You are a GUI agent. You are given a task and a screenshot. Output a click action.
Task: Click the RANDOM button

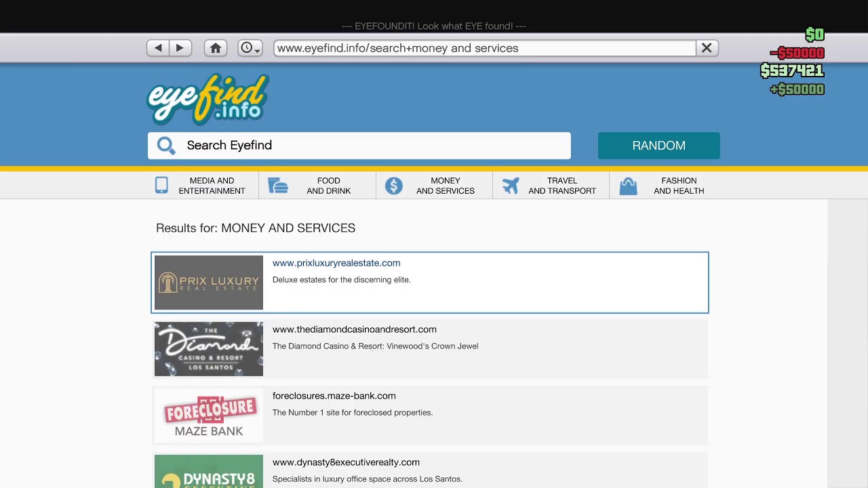658,146
